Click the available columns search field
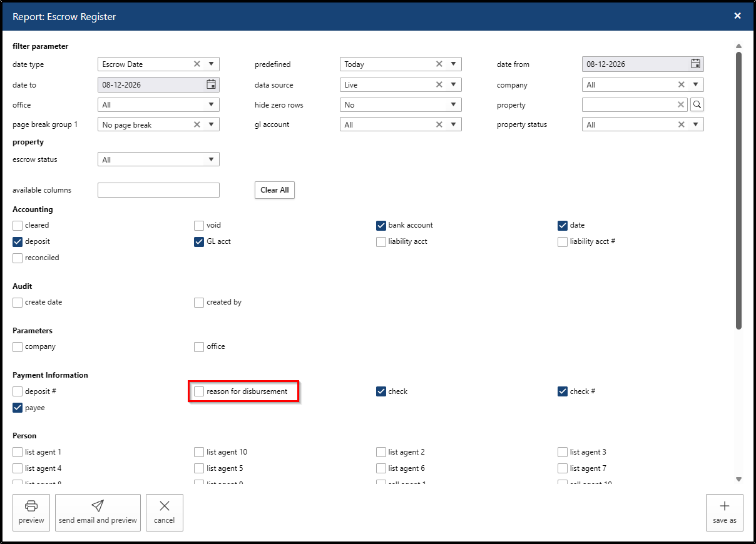Screen dimensions: 756x544 point(158,190)
